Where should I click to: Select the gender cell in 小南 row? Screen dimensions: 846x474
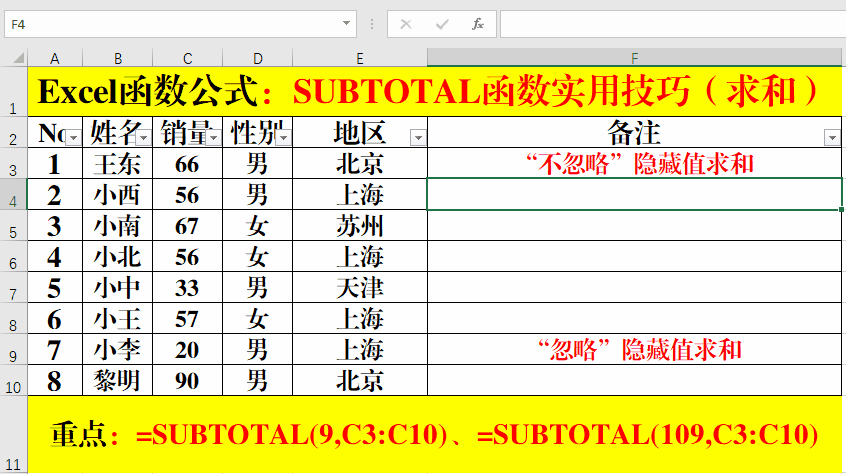(257, 225)
